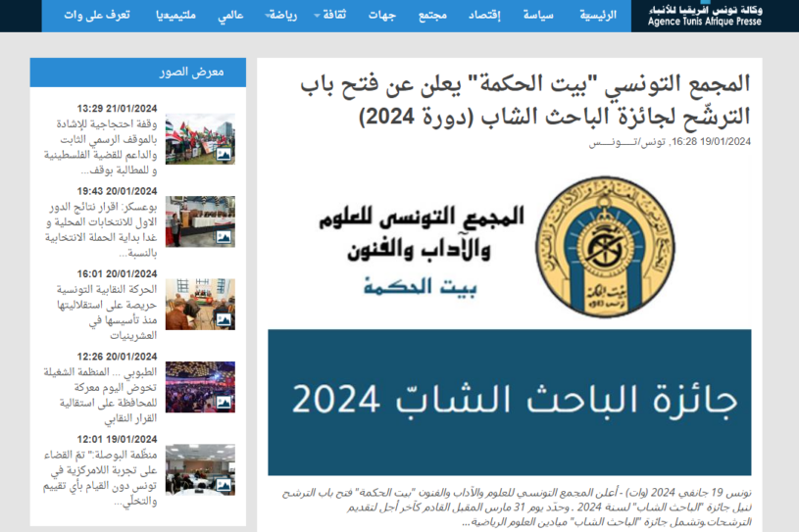The width and height of the screenshot is (799, 532).
Task: Open the بوعسكر elections photo thumbnail
Action: (200, 221)
